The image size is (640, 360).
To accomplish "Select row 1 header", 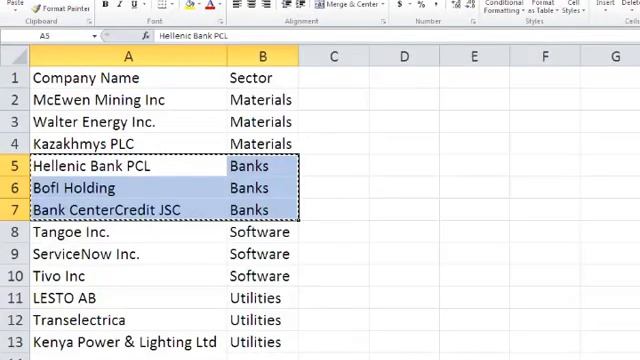I will [x=15, y=78].
